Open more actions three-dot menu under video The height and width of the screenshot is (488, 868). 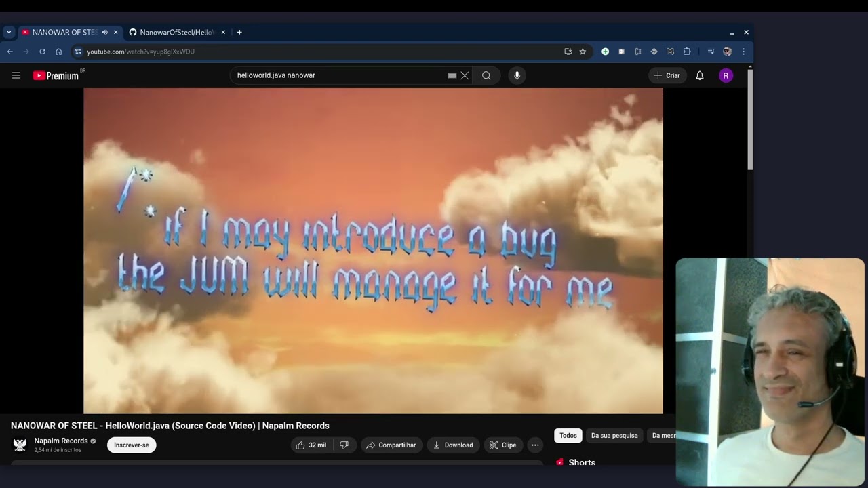pyautogui.click(x=535, y=445)
